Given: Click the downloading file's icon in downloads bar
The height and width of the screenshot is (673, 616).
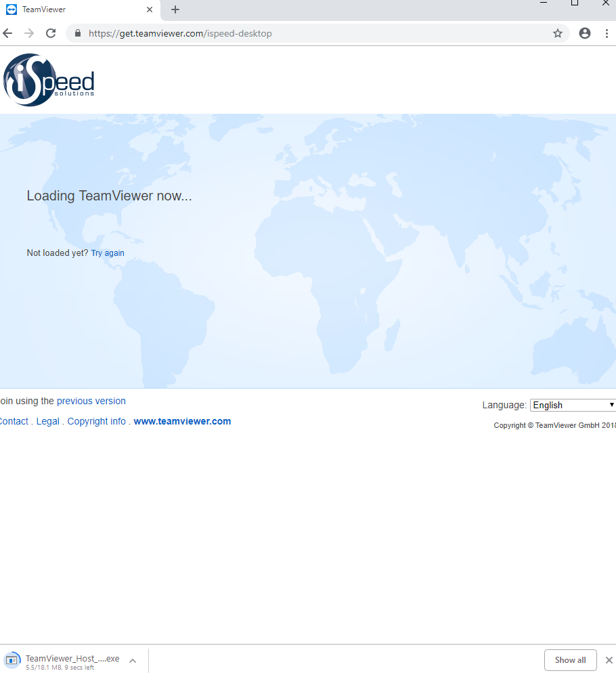Looking at the screenshot, I should [x=12, y=660].
